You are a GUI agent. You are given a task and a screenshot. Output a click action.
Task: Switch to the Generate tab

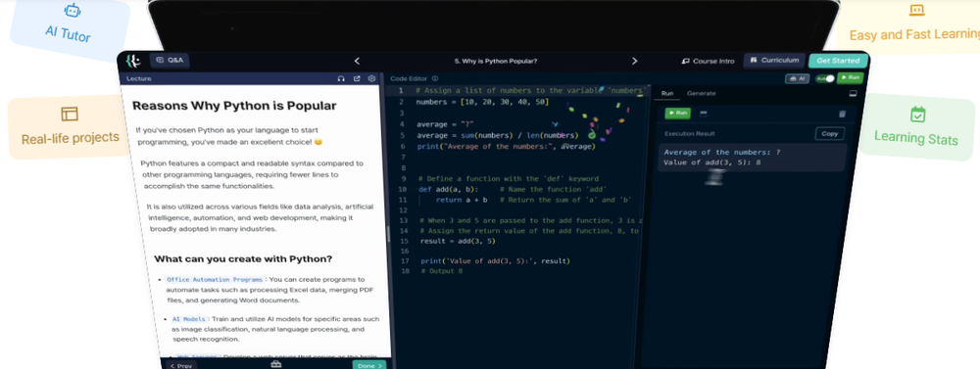click(702, 93)
